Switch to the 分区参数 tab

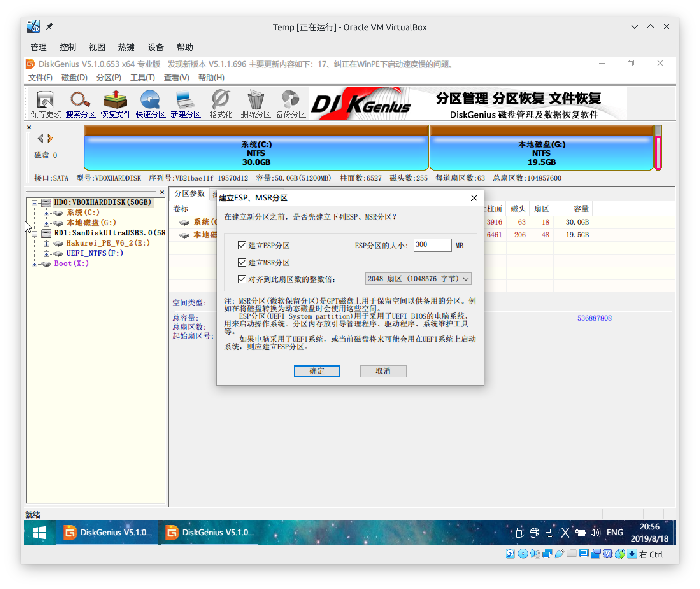(x=189, y=194)
